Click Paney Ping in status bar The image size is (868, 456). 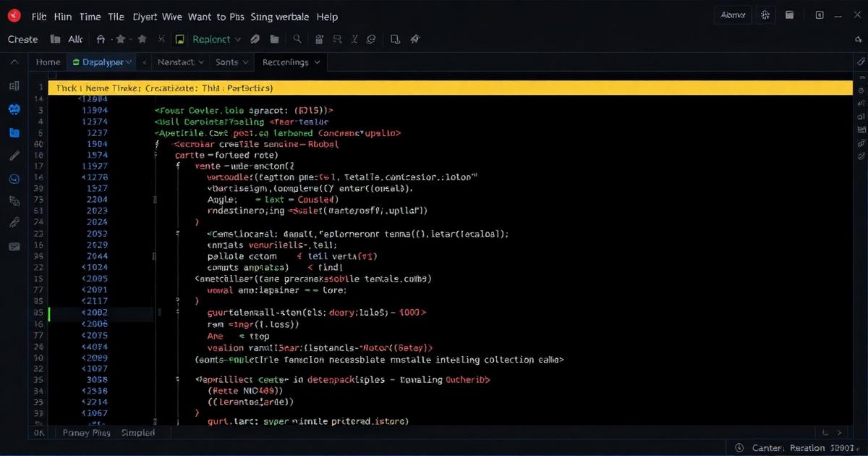coord(86,432)
